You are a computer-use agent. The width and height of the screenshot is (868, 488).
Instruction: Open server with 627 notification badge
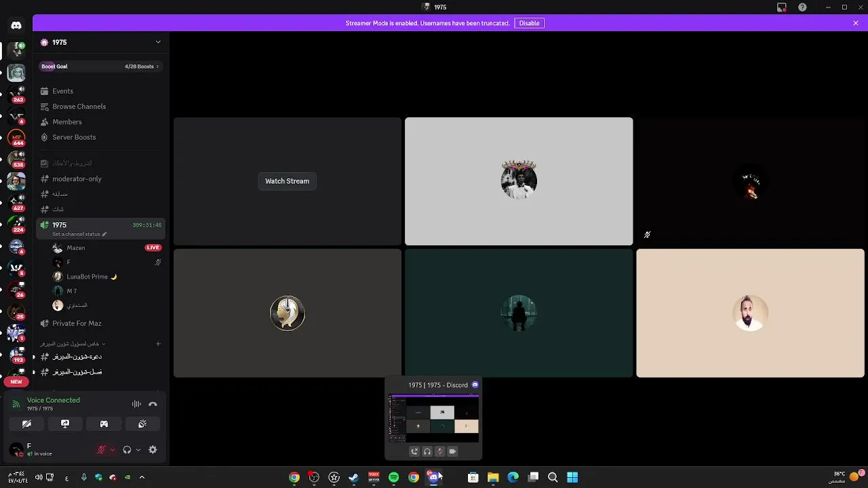pos(16,203)
